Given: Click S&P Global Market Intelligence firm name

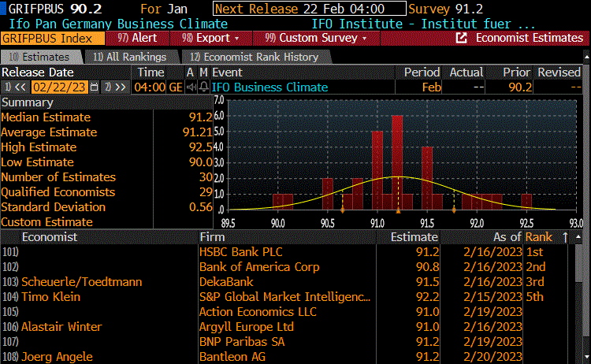Looking at the screenshot, I should coord(285,297).
